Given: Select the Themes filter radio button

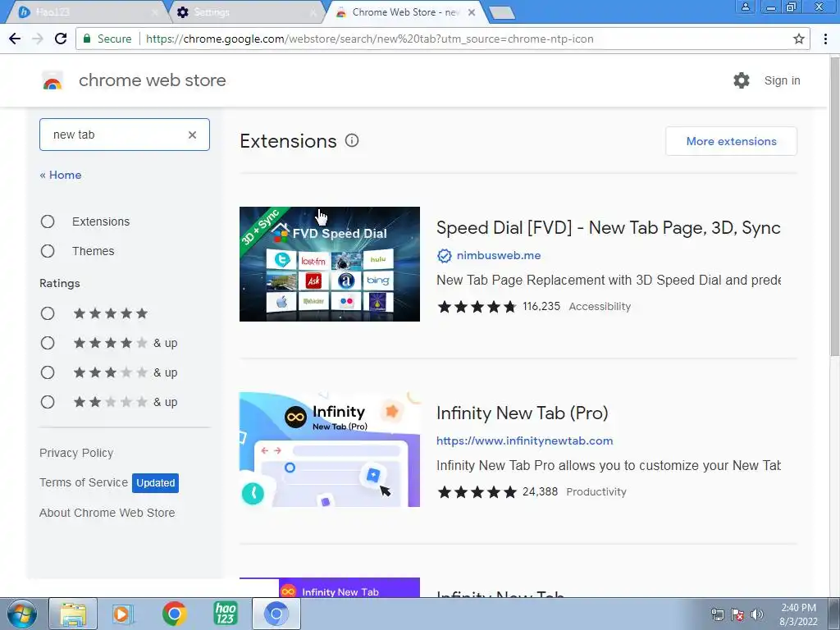Looking at the screenshot, I should (48, 251).
